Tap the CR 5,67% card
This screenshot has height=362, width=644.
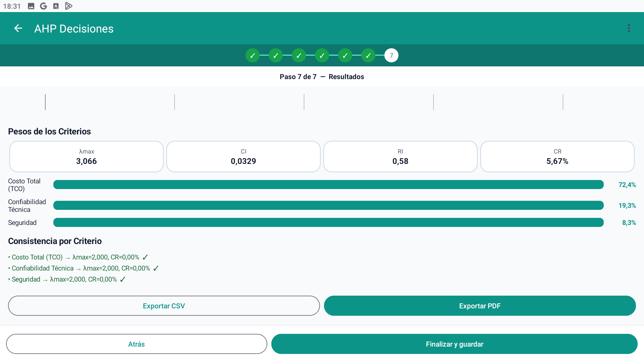click(557, 157)
